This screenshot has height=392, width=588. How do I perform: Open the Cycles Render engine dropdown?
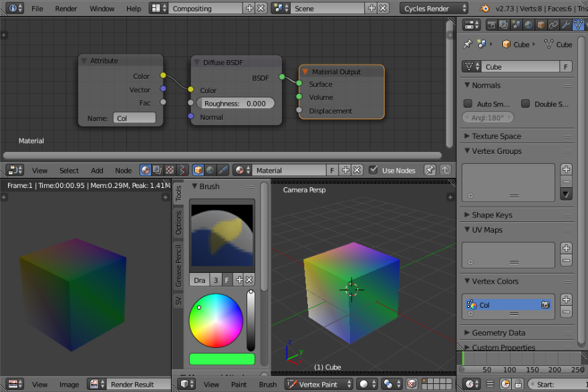(434, 8)
